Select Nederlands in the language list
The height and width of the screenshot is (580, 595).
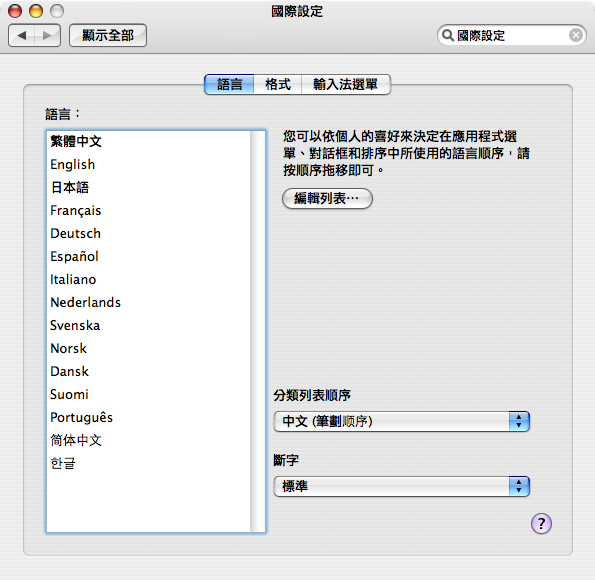pyautogui.click(x=148, y=303)
